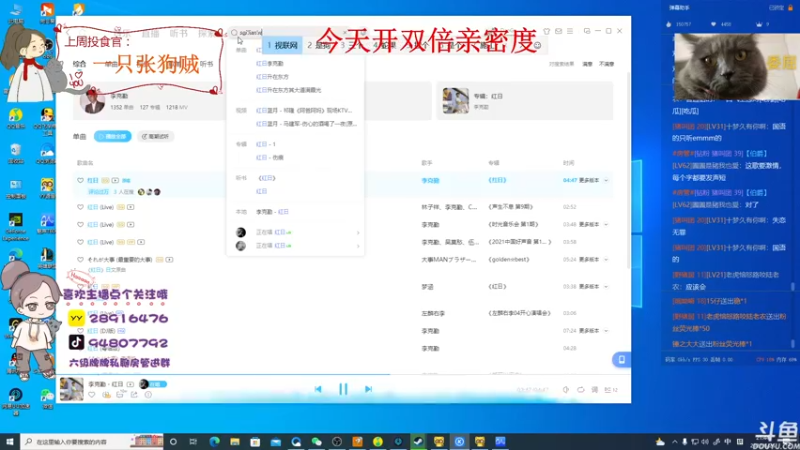Play MV icon on それが大事 row
Viewport: 800px width, 450px height.
[169, 260]
